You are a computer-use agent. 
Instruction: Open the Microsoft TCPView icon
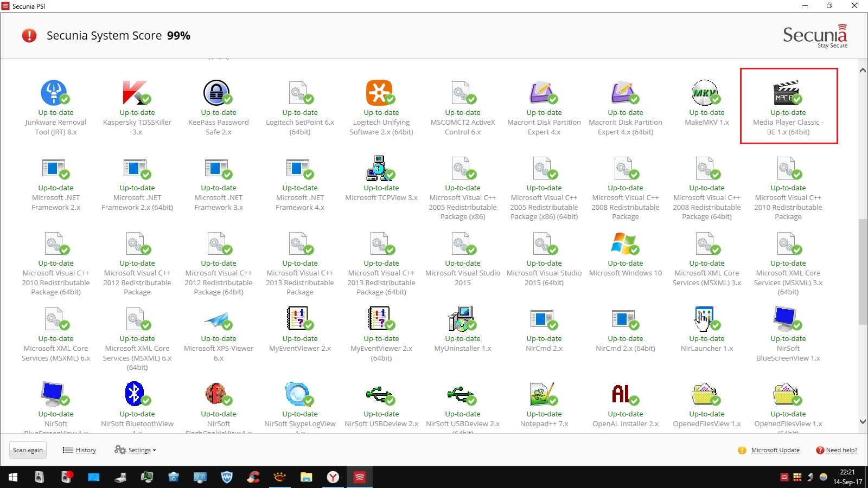(379, 168)
